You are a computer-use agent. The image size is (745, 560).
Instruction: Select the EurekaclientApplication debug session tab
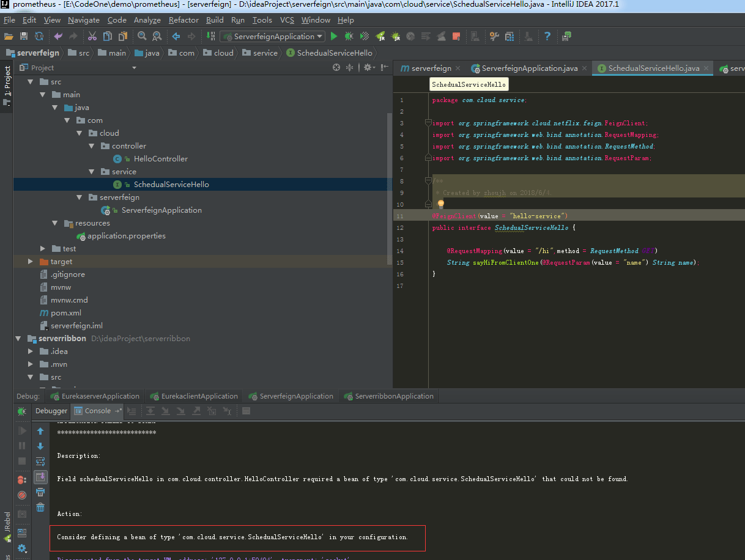click(x=199, y=396)
